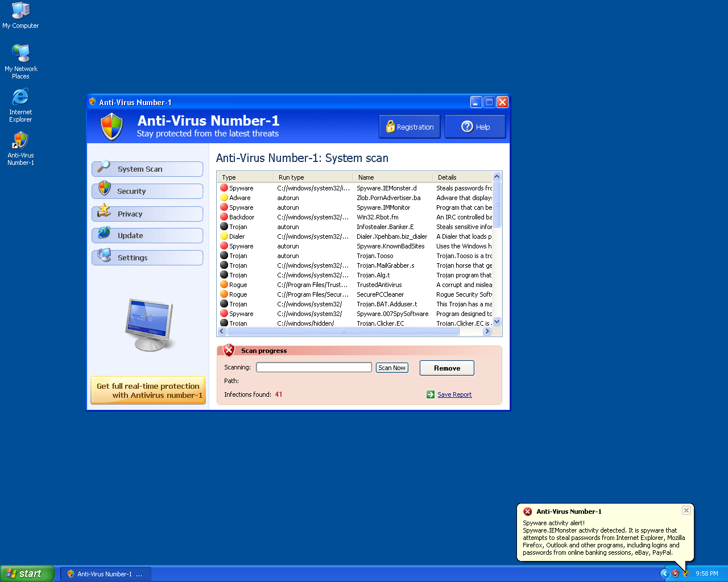The height and width of the screenshot is (582, 728).
Task: Dismiss the Spyware activity alert balloon
Action: tap(686, 510)
